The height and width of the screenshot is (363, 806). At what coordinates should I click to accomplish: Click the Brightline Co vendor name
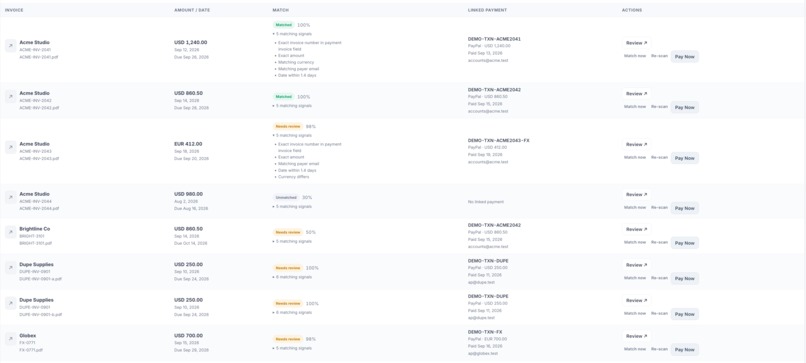tap(35, 229)
